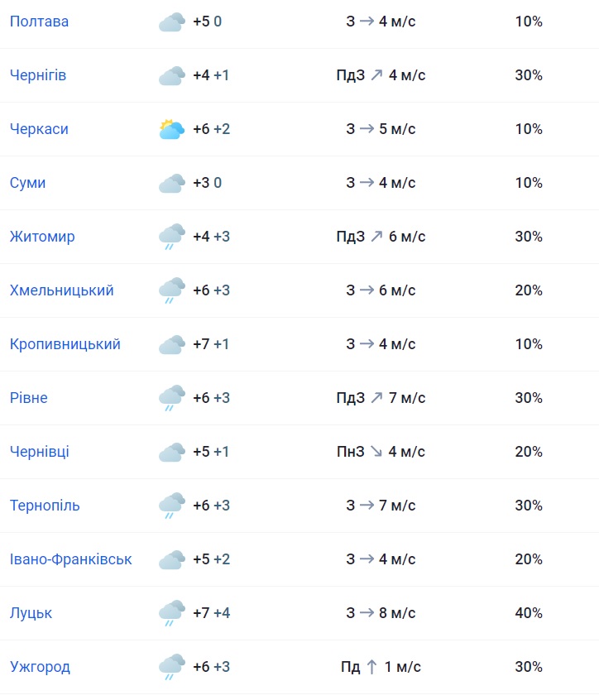This screenshot has height=700, width=599.
Task: Click the partly sunny icon for Черкаси
Action: 171,130
